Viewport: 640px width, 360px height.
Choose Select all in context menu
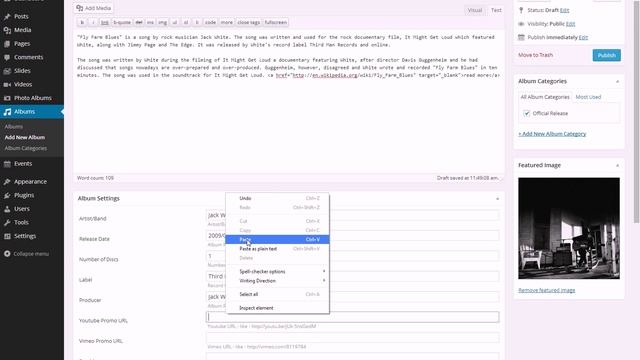(x=278, y=294)
